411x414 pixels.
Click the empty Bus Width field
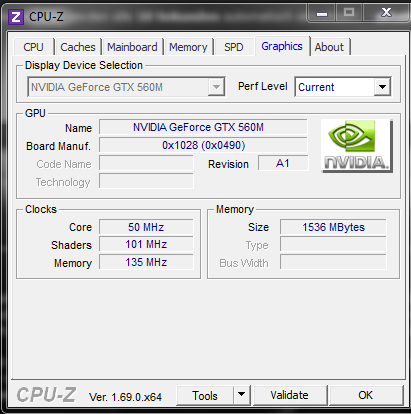coord(333,262)
